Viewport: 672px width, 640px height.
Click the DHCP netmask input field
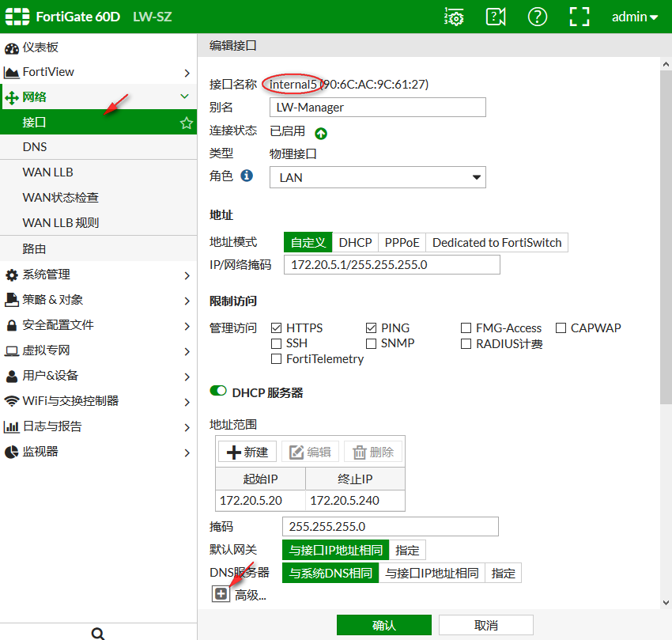(x=391, y=526)
